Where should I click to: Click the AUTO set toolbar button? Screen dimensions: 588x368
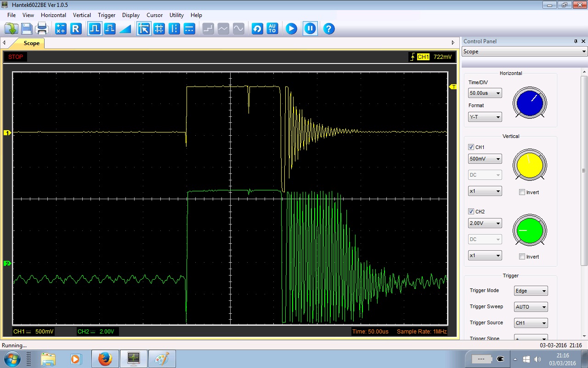tap(272, 29)
